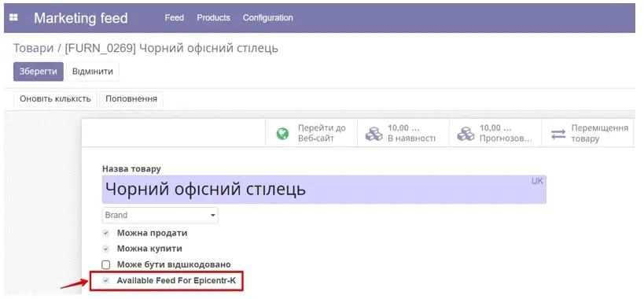Click the transfer arrows icon for Переміщення товару
The height and width of the screenshot is (299, 644).
coord(558,134)
